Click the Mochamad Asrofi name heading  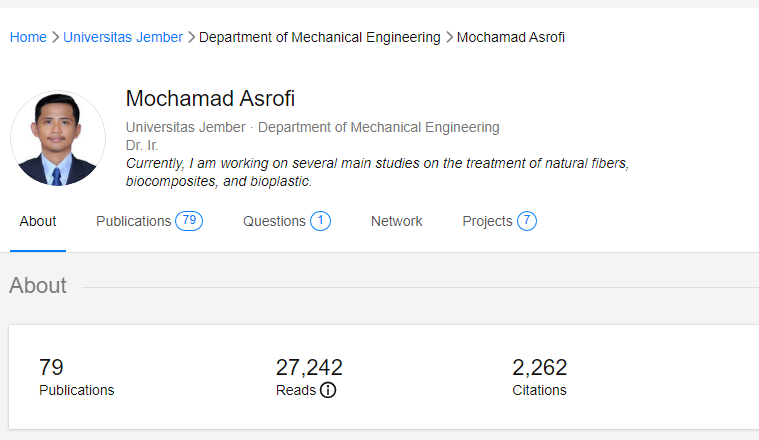[210, 99]
